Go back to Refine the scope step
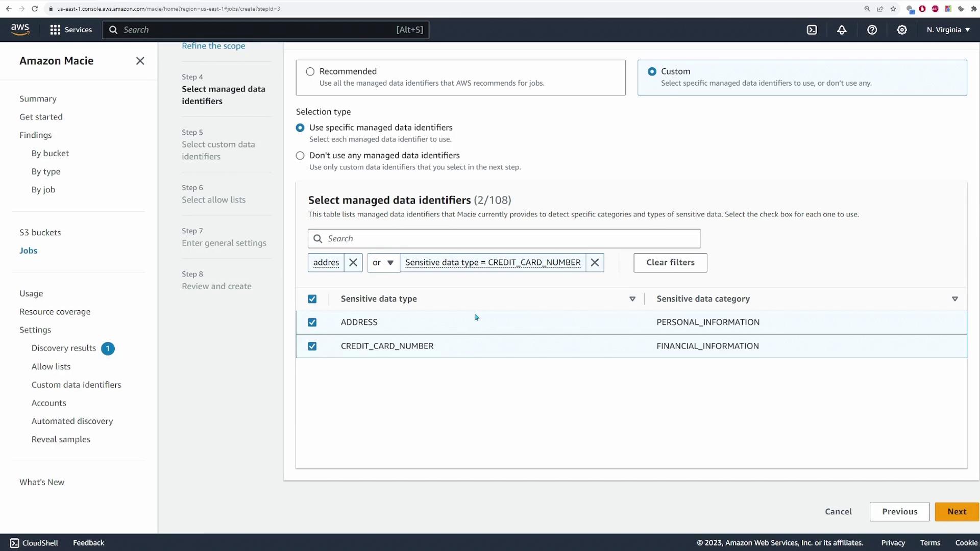Screen dimensions: 980x551 click(x=213, y=46)
